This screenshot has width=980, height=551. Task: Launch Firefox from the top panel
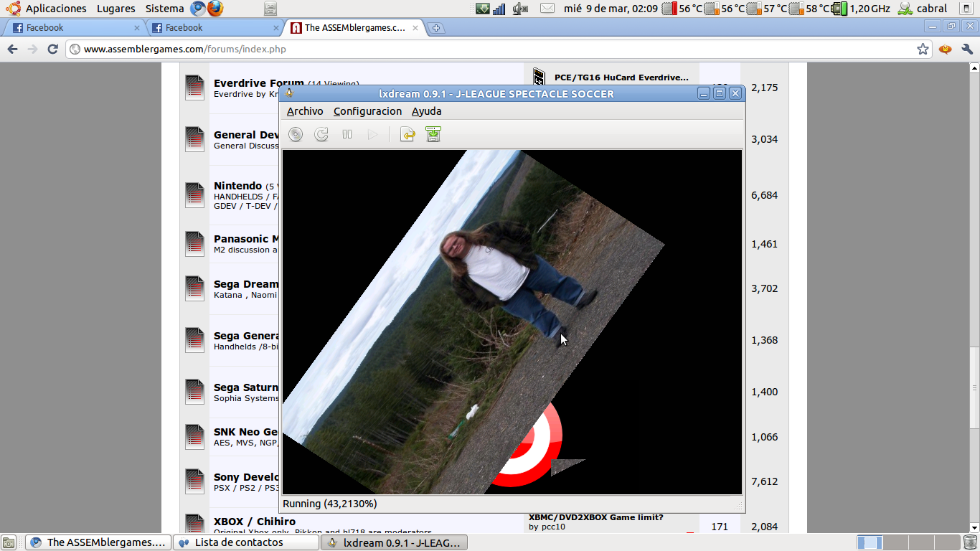[x=215, y=9]
